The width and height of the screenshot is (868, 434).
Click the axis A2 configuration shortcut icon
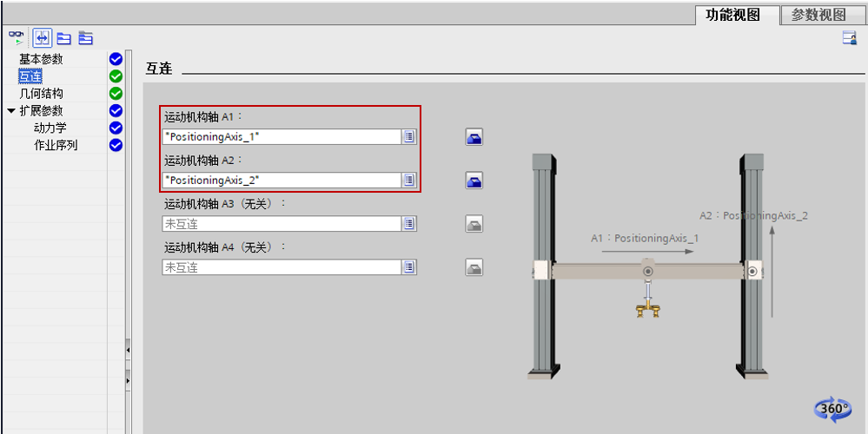click(474, 181)
